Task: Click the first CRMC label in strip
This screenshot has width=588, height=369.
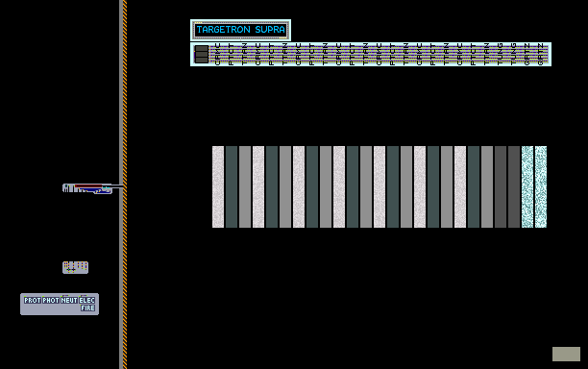Action: [x=217, y=55]
